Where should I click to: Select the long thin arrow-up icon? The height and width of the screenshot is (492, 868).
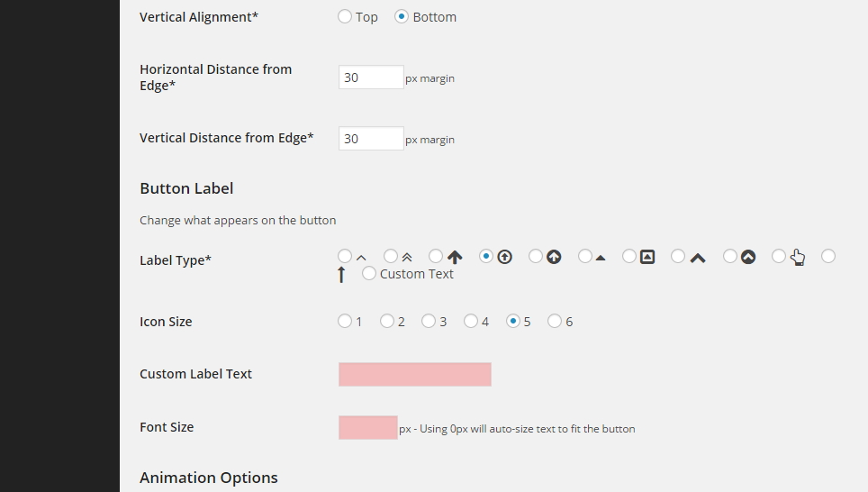coord(828,256)
